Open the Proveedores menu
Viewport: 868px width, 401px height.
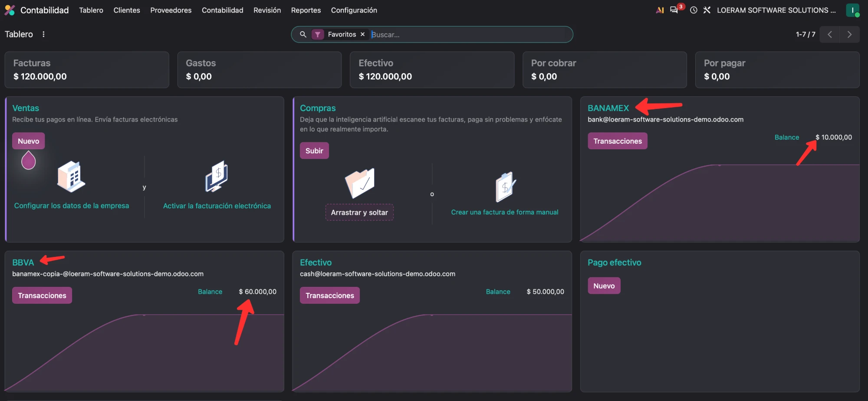[171, 10]
